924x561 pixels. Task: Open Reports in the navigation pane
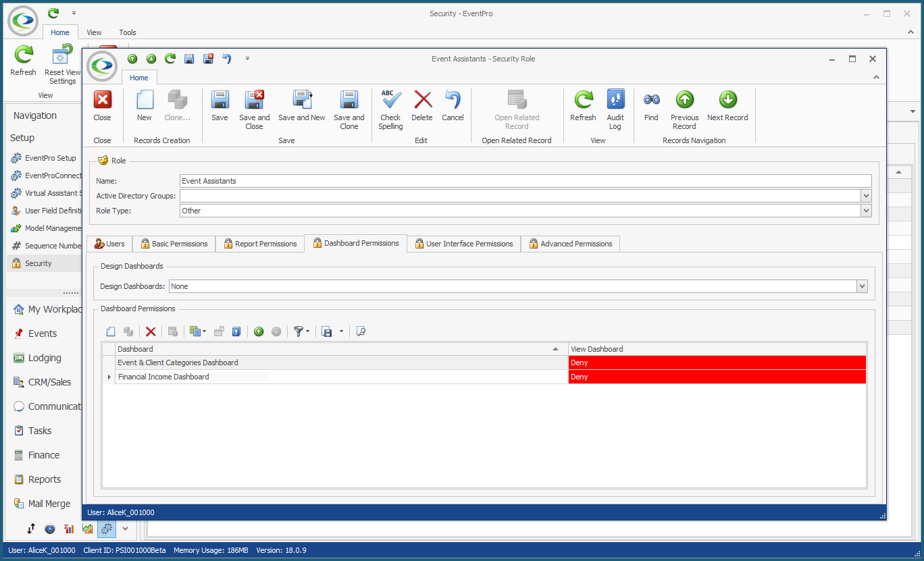coord(45,479)
